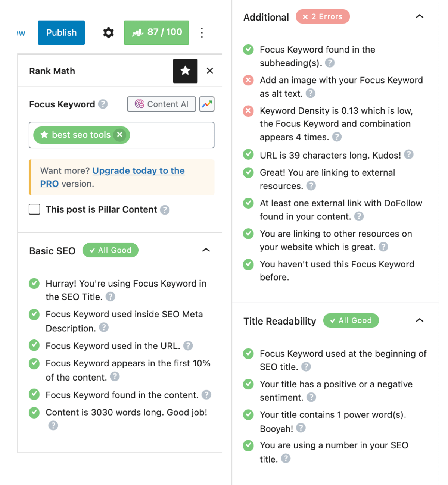View help for Pillar Content option
Screen dimensions: 448x485
pyautogui.click(x=164, y=210)
